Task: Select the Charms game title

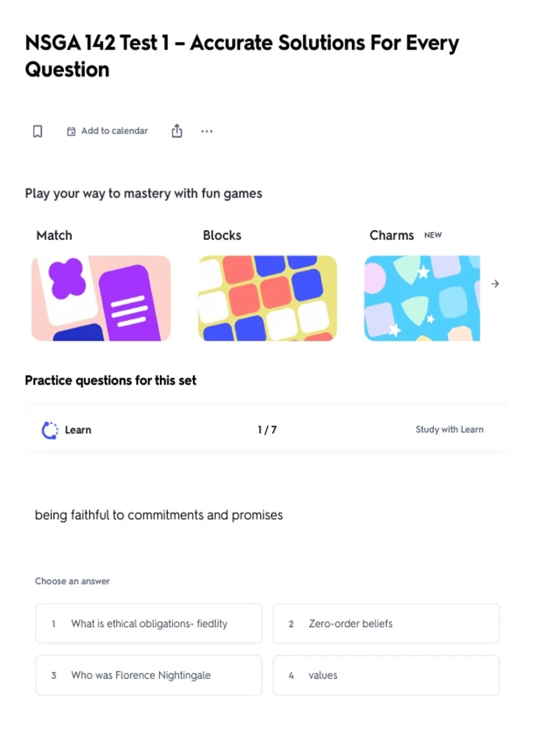Action: point(392,235)
